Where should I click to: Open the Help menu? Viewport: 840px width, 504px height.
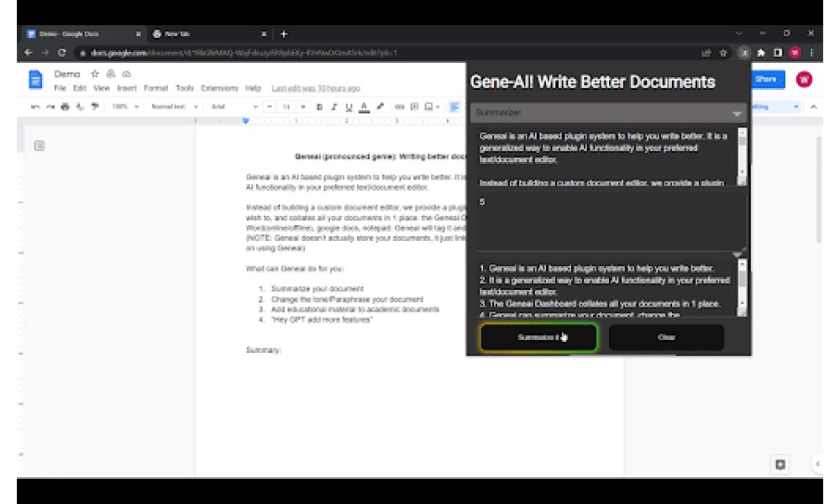[253, 88]
